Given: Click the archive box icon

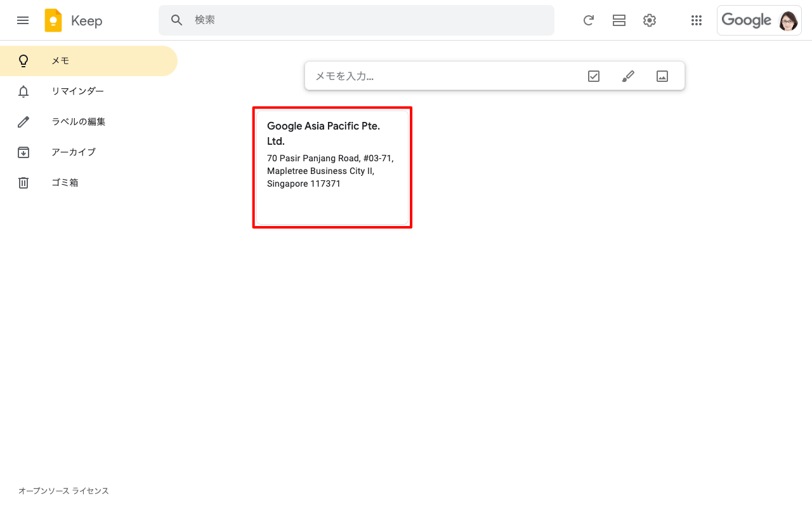Looking at the screenshot, I should (x=23, y=152).
